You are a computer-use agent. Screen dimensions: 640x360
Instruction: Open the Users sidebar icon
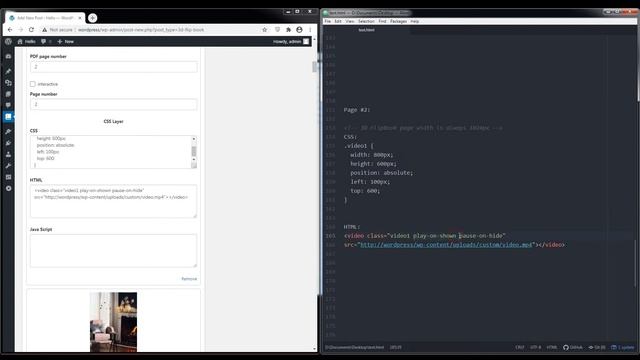[x=8, y=154]
